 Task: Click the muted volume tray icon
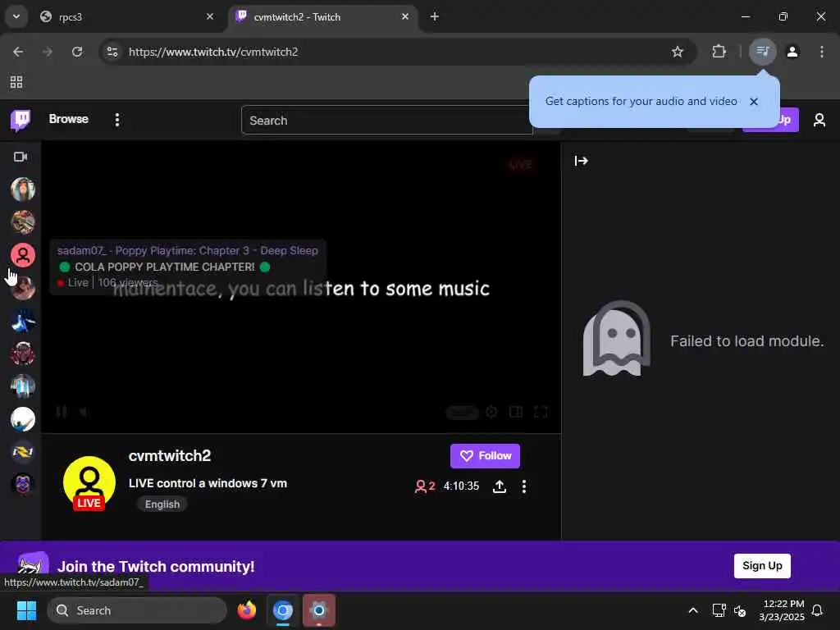click(740, 610)
